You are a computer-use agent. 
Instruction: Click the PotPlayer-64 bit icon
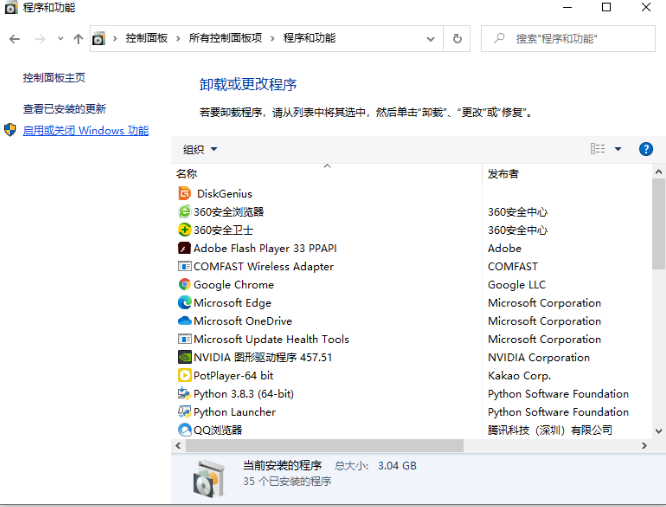[184, 376]
